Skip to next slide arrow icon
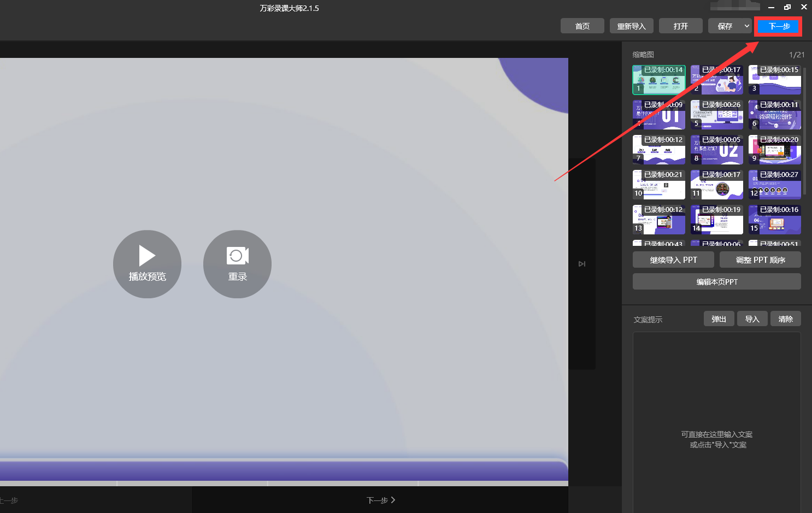This screenshot has height=513, width=812. (x=582, y=264)
